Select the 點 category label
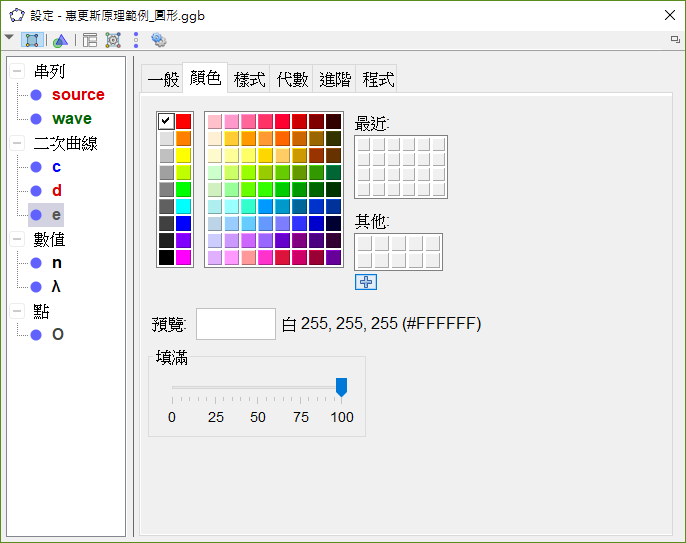Viewport: 686px width, 543px height. point(42,311)
